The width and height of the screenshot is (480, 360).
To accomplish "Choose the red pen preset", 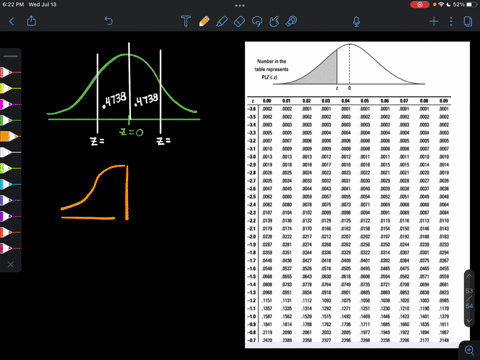I will (10, 72).
